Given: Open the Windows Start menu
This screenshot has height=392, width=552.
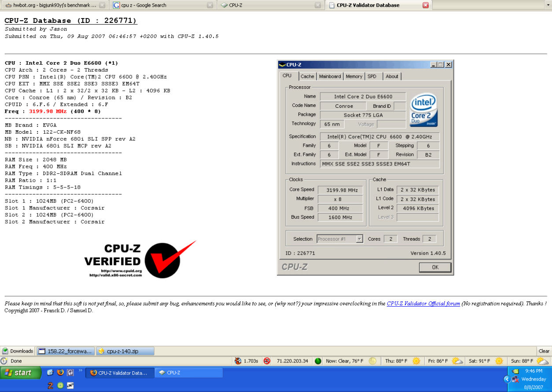Looking at the screenshot, I should coord(21,373).
